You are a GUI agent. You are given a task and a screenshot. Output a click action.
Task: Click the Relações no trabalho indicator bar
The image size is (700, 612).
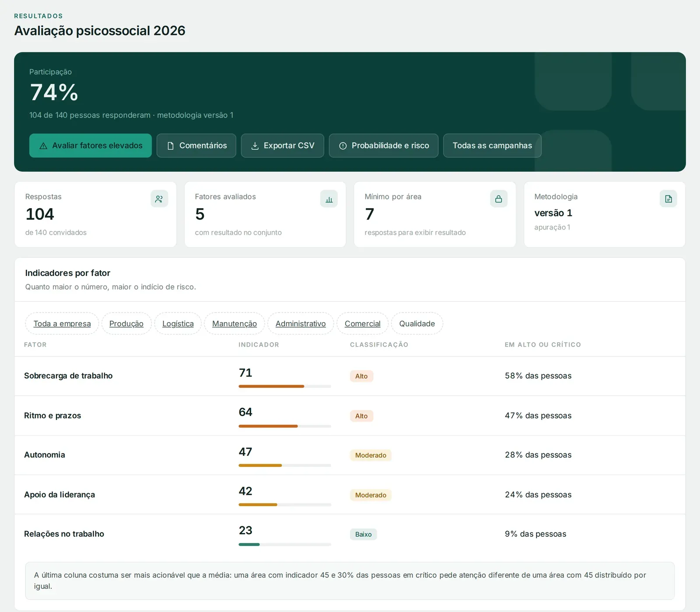tap(285, 545)
